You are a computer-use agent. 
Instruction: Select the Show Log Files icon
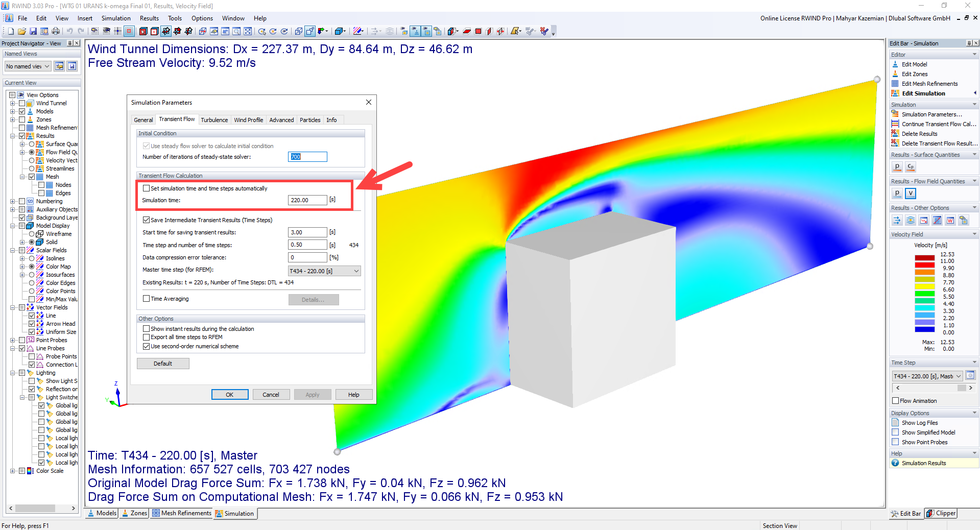(x=895, y=422)
